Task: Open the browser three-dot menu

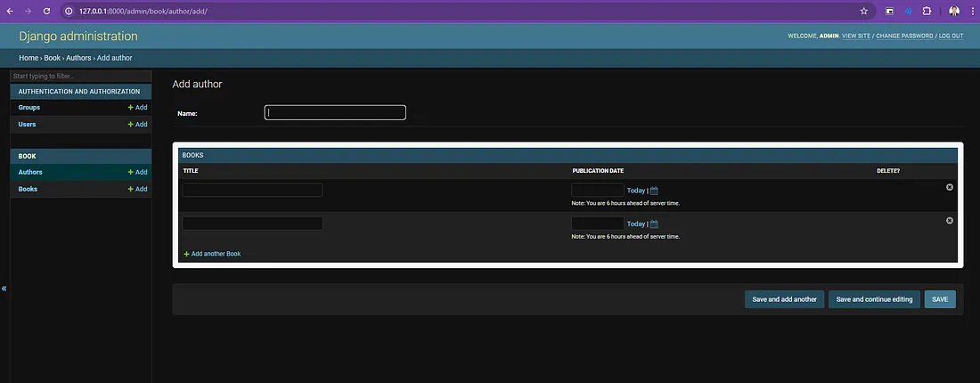Action: [x=972, y=12]
